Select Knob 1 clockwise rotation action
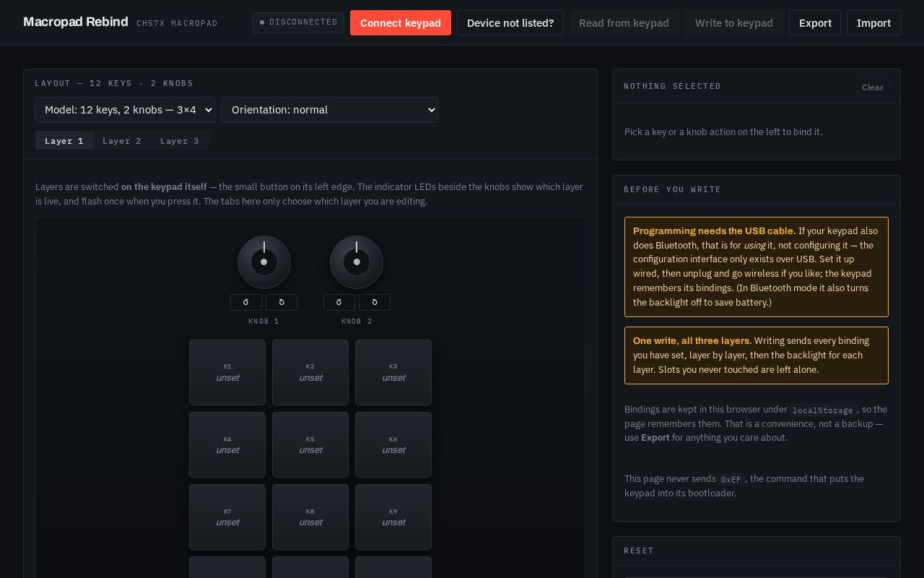Image resolution: width=924 pixels, height=578 pixels. (282, 302)
